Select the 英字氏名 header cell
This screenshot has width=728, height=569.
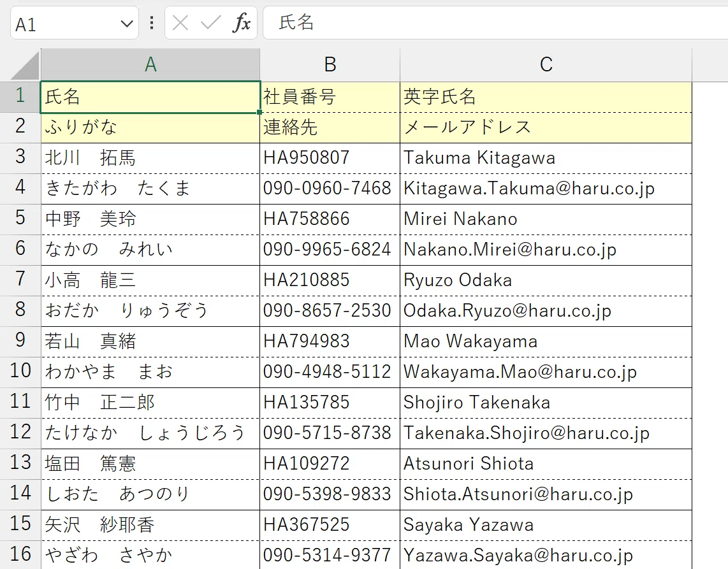tap(546, 97)
